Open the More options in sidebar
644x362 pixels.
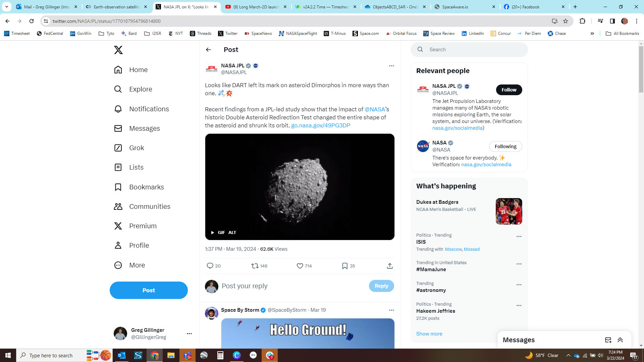pyautogui.click(x=129, y=265)
